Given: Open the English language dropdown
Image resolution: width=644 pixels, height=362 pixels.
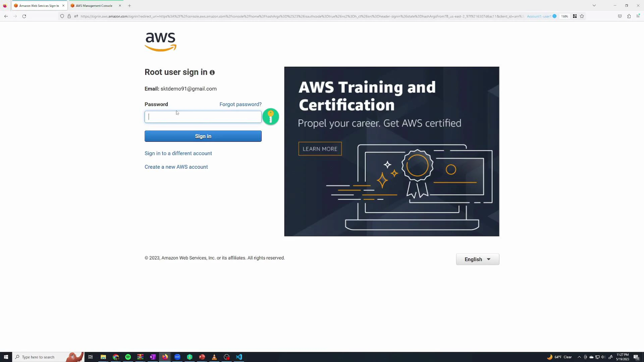Looking at the screenshot, I should click(x=477, y=259).
